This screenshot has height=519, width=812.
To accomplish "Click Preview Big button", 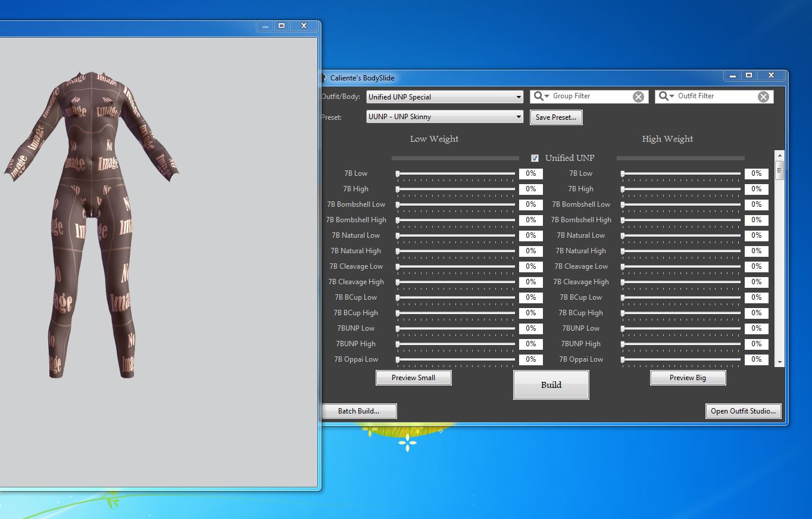I will pyautogui.click(x=688, y=378).
